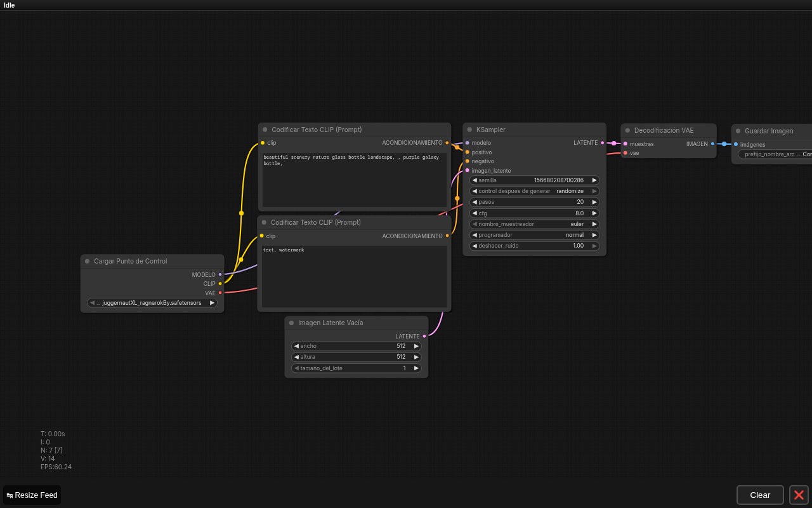Click the FPS:60.24 readout
This screenshot has height=508, width=812.
tap(56, 467)
